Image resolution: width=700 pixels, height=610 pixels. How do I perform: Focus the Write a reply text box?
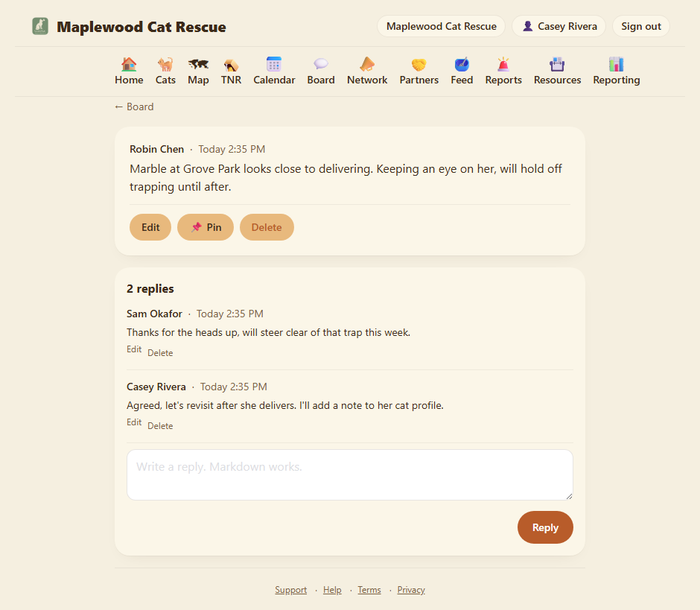(x=349, y=474)
